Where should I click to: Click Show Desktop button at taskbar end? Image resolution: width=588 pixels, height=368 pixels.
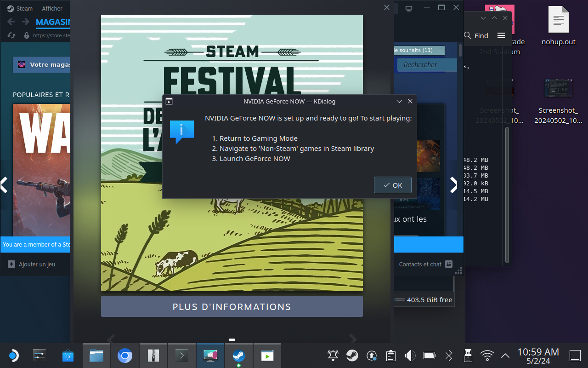[x=575, y=356]
